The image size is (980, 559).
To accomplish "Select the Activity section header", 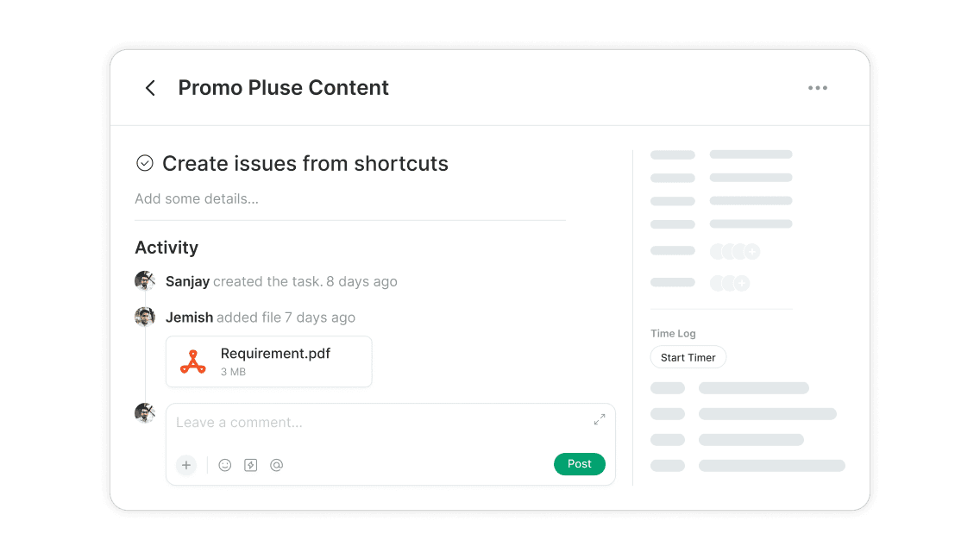I will [166, 248].
